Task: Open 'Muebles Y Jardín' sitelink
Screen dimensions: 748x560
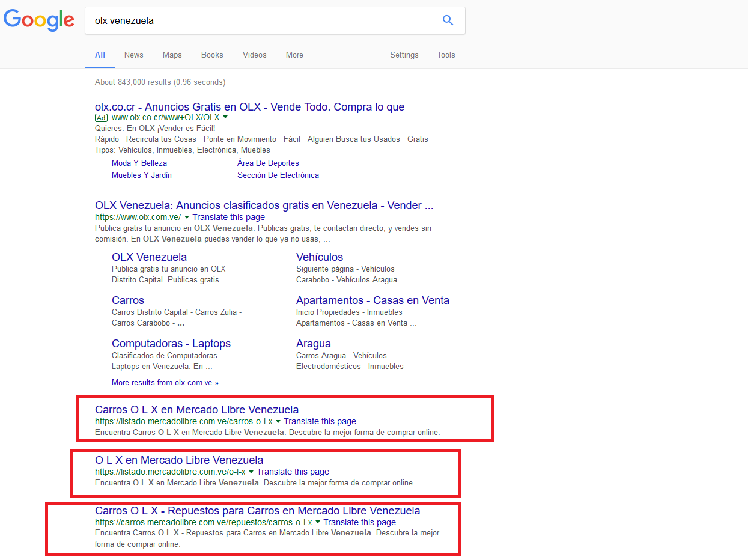Action: [142, 175]
